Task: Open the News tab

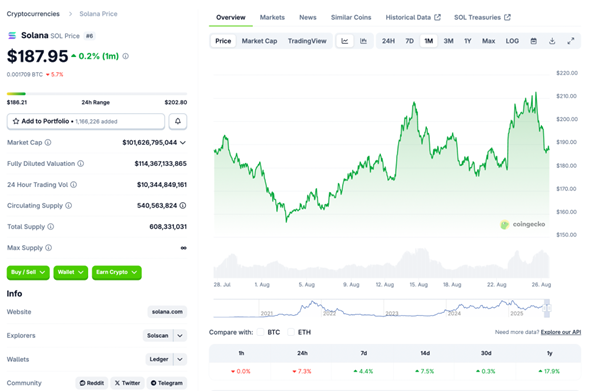Action: 308,17
